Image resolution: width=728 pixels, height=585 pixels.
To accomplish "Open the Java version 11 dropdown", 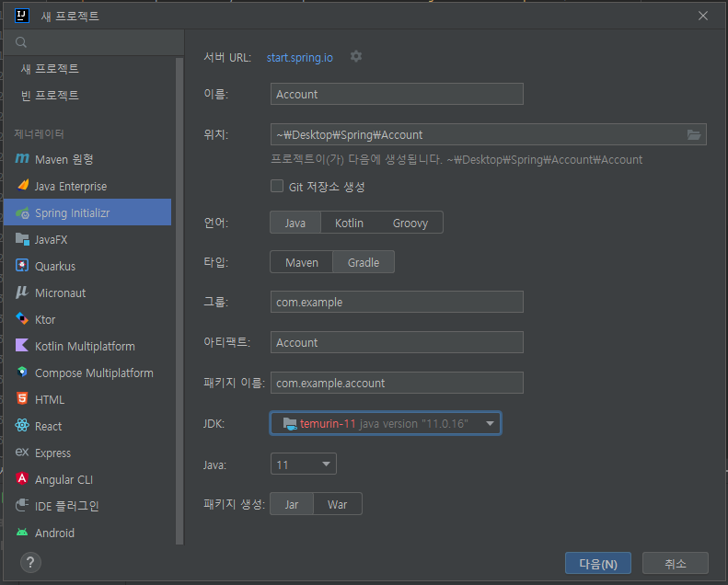I will [x=304, y=464].
